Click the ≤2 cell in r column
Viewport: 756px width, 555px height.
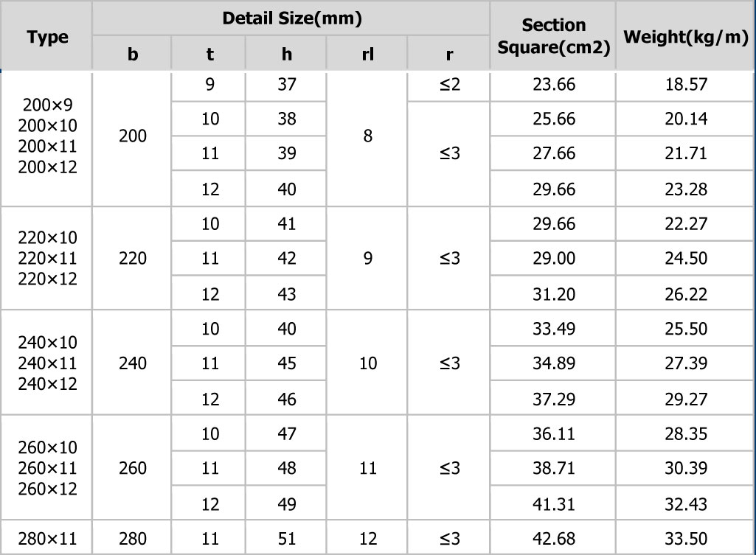pyautogui.click(x=449, y=85)
